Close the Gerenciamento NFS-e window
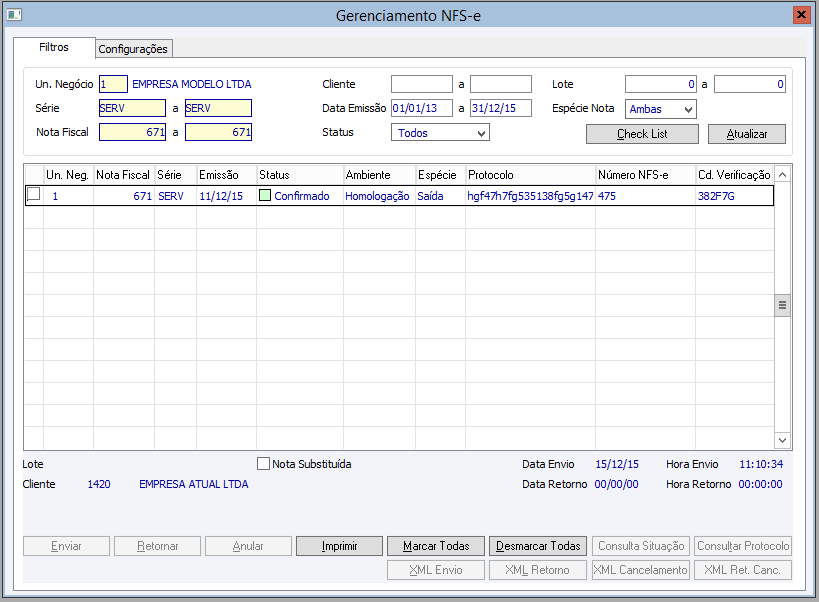 801,15
